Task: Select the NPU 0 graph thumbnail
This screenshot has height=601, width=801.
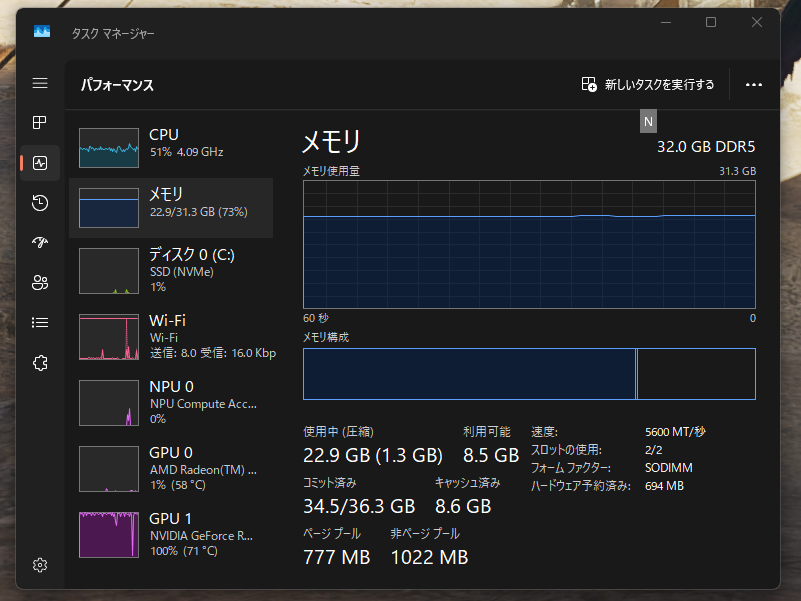Action: click(x=109, y=403)
